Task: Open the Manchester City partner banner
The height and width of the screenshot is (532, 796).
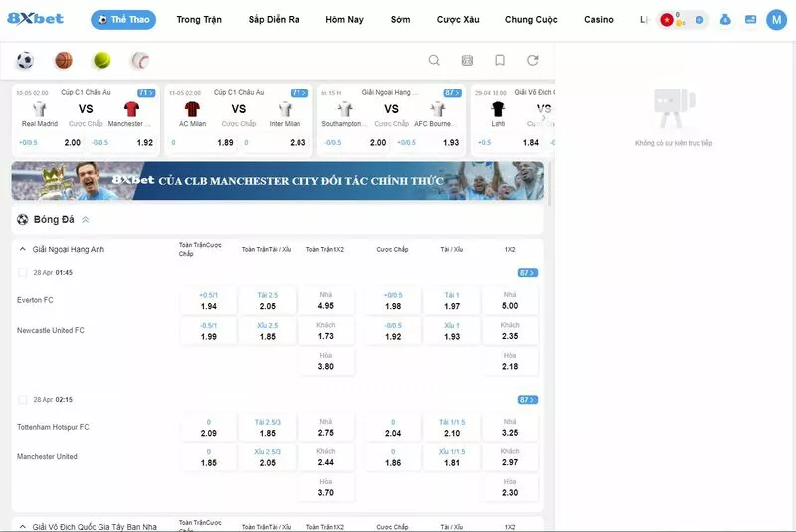Action: [278, 181]
